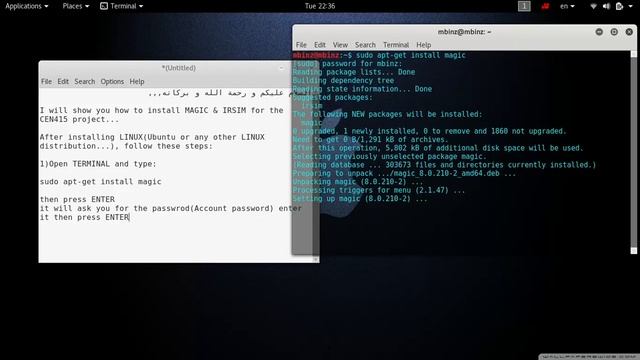Open the Places menu in top bar
Image resolution: width=640 pixels, height=360 pixels.
click(x=76, y=6)
